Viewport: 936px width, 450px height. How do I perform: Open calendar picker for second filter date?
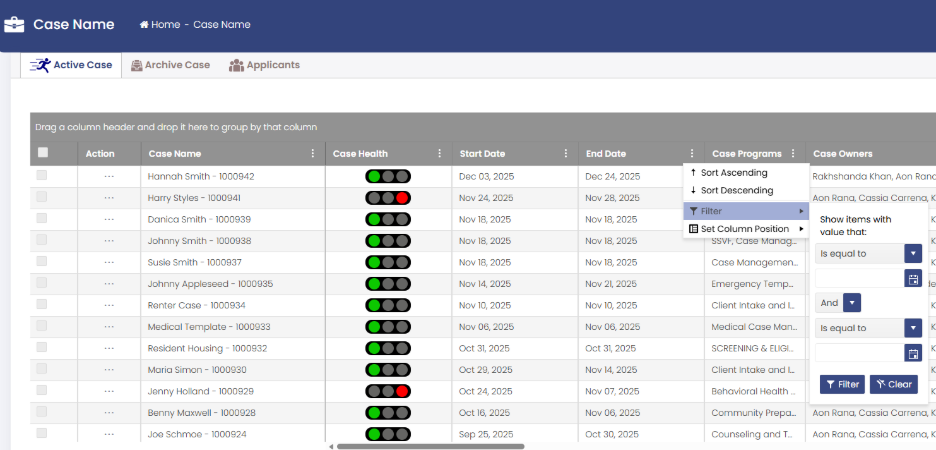(x=913, y=353)
